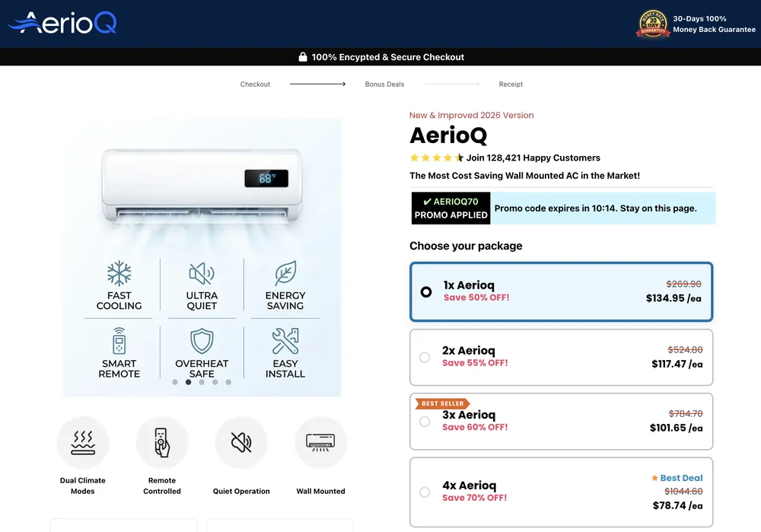
Task: Click the Remote Controlled hand icon
Action: click(162, 442)
